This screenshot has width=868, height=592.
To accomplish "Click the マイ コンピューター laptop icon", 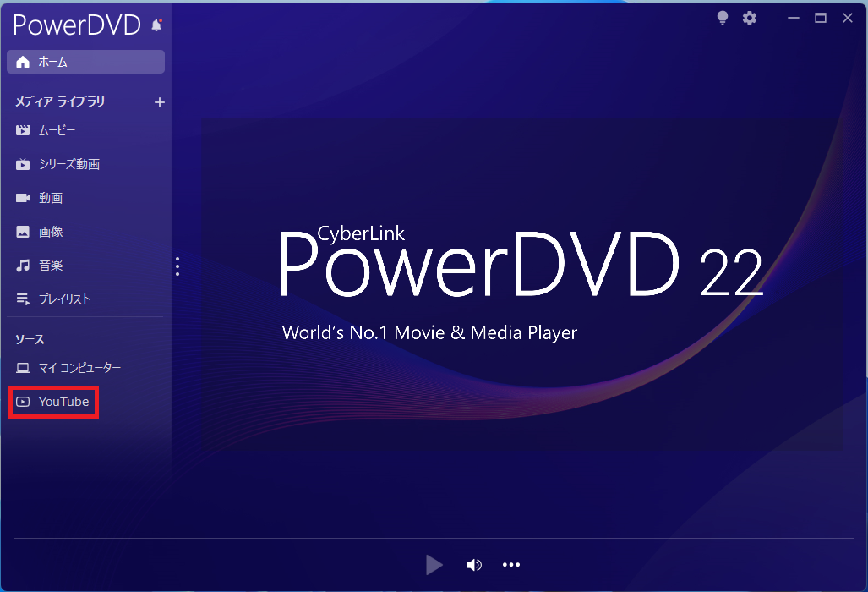I will pos(23,368).
